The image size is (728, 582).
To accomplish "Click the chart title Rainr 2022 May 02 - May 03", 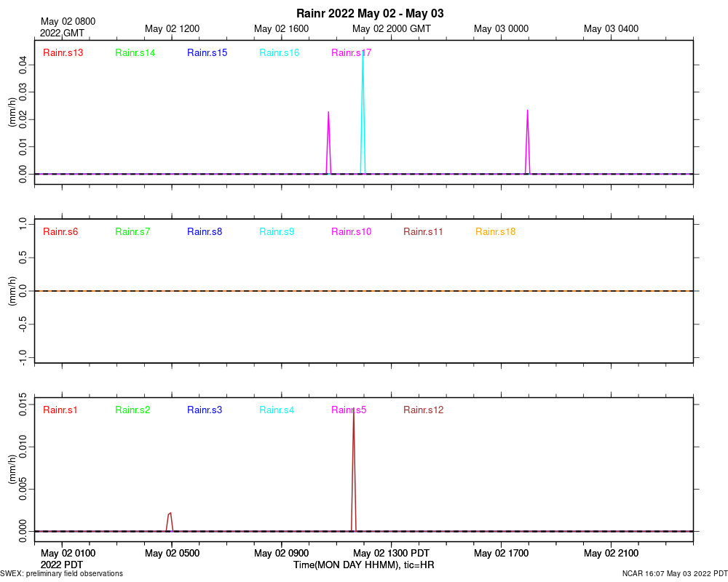I will 370,14.
